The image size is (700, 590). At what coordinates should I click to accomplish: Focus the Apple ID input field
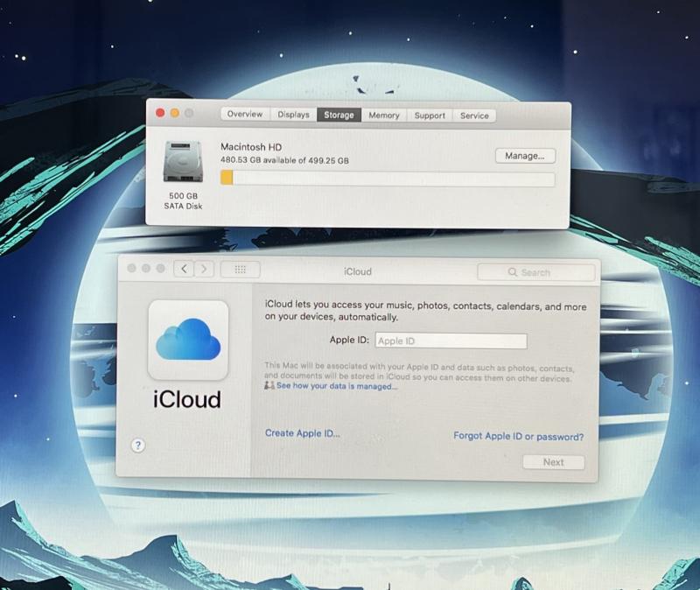[x=451, y=341]
